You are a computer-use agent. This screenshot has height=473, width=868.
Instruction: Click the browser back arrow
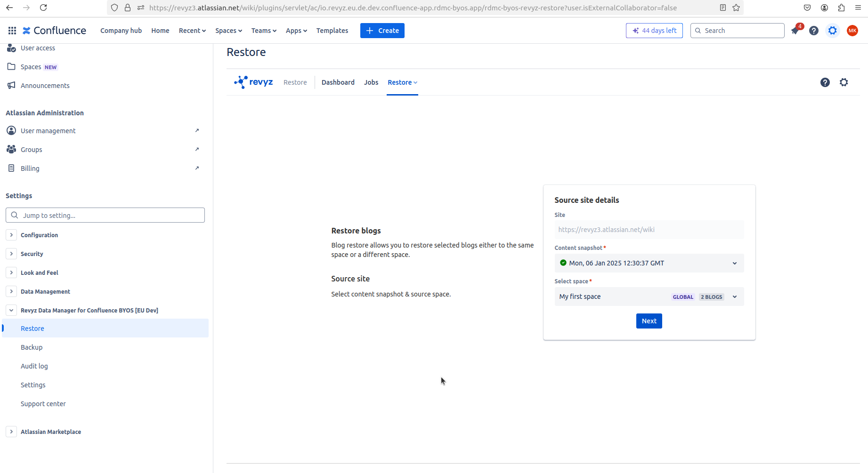coord(9,8)
